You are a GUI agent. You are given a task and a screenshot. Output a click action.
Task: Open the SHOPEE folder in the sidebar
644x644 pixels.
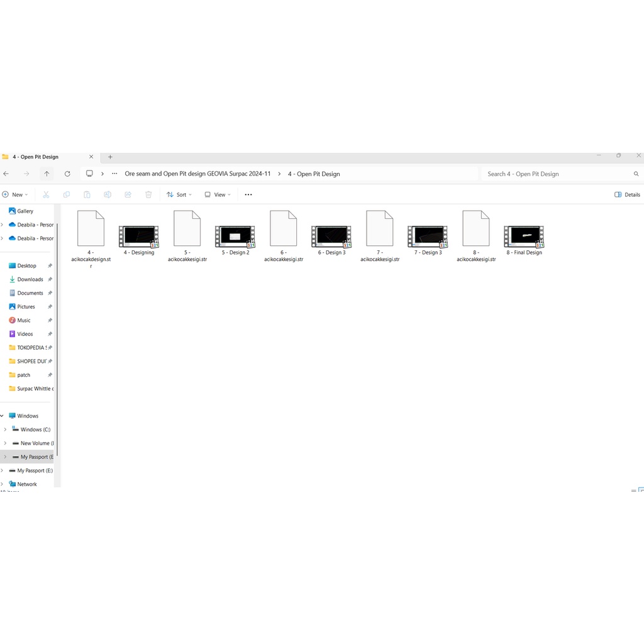27,362
